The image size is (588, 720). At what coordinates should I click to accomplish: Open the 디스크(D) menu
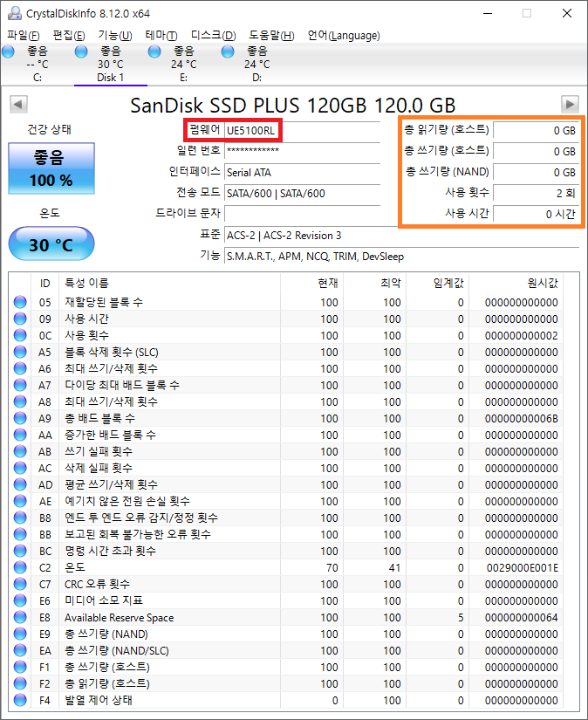point(213,36)
